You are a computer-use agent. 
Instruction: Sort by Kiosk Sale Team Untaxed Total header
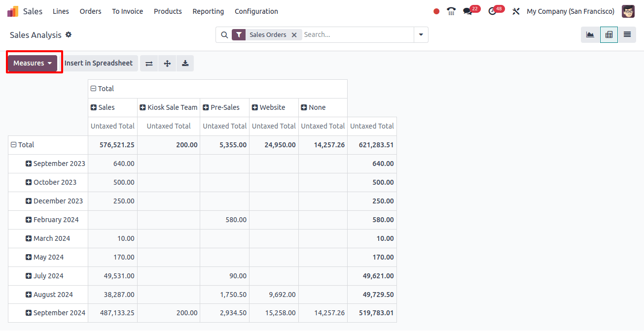169,126
